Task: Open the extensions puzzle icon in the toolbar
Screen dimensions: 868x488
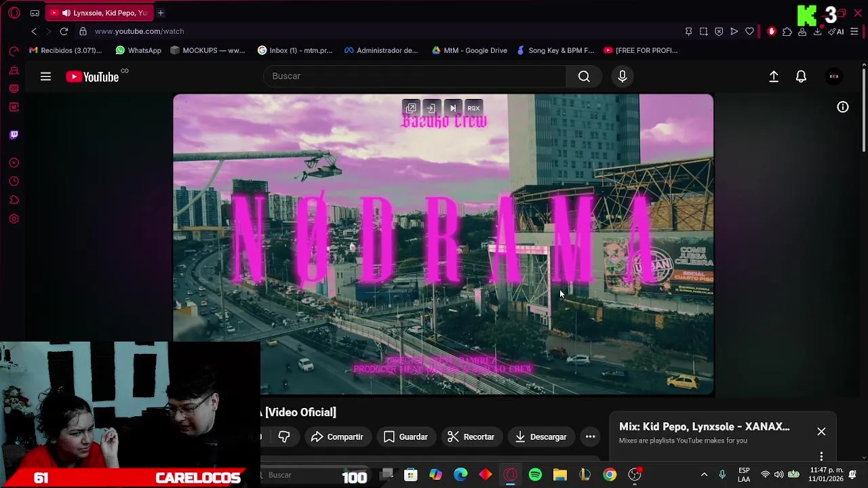Action: [787, 31]
